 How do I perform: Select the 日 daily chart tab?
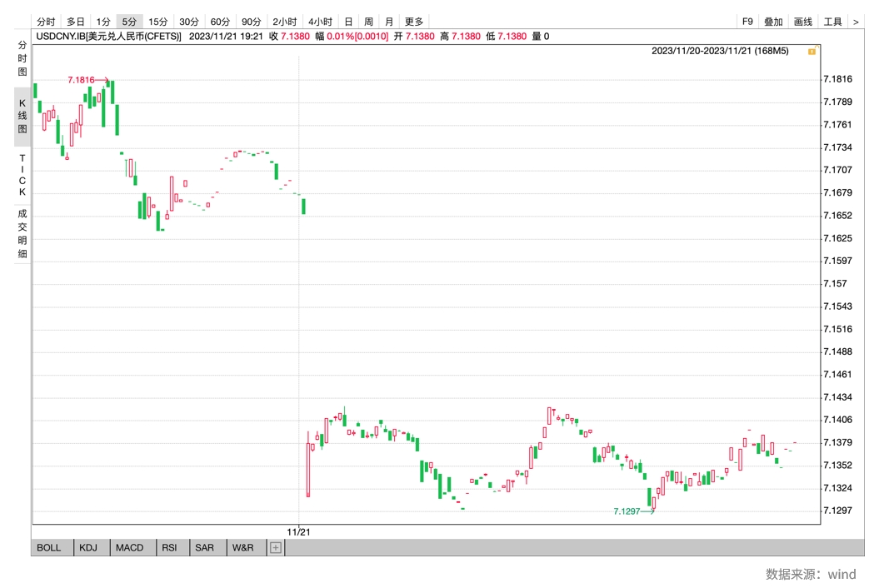(349, 22)
